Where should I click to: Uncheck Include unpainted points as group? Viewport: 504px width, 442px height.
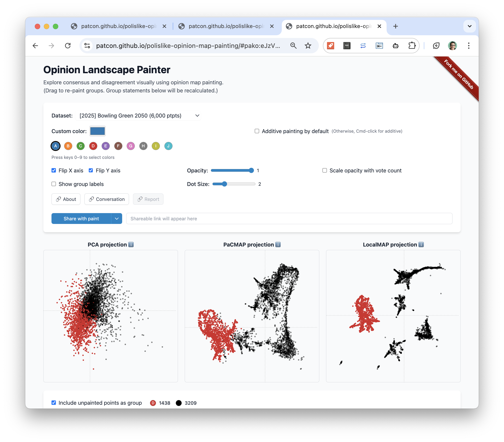pyautogui.click(x=54, y=402)
